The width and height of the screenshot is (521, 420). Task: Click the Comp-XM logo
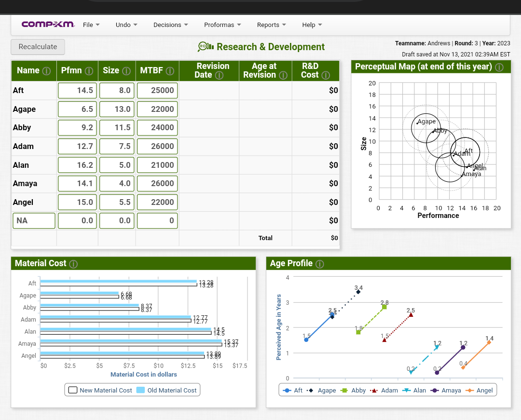[47, 24]
